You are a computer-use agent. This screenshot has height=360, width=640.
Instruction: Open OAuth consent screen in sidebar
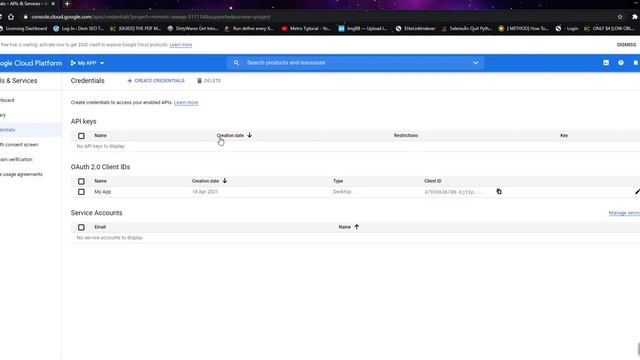point(19,144)
